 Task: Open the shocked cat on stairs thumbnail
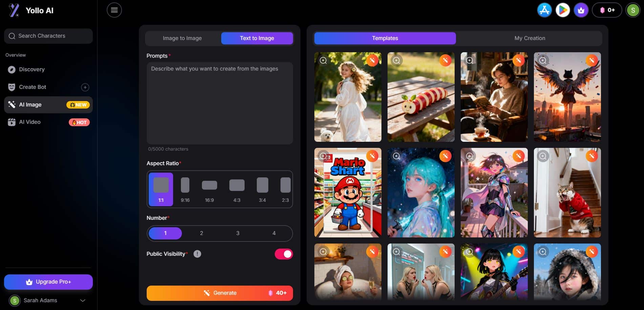click(567, 193)
